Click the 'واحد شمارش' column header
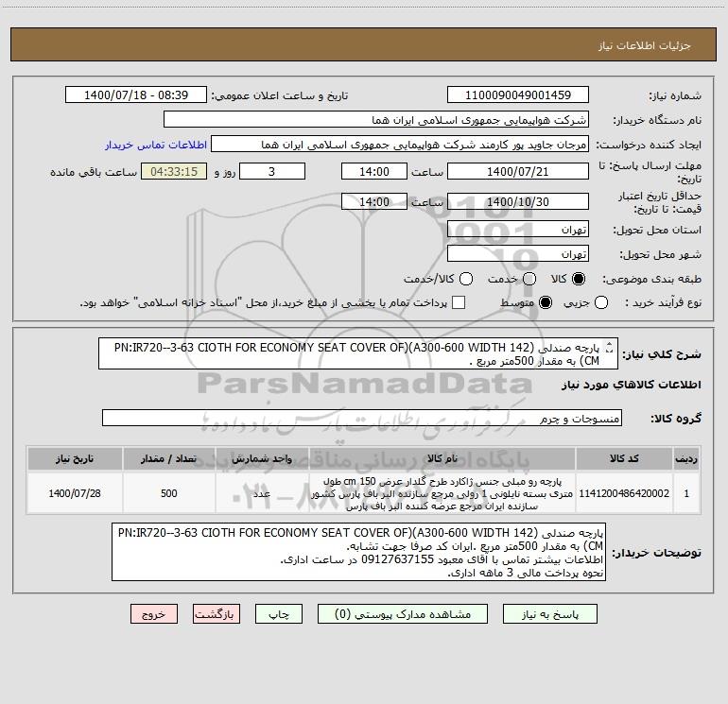Viewport: 728px width, 704px height. point(262,458)
